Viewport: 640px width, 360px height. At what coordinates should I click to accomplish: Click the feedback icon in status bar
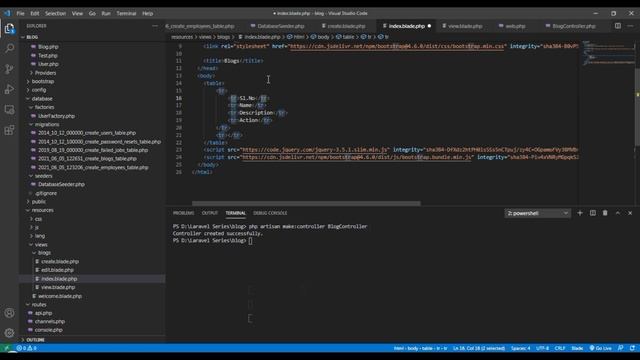tap(620, 348)
